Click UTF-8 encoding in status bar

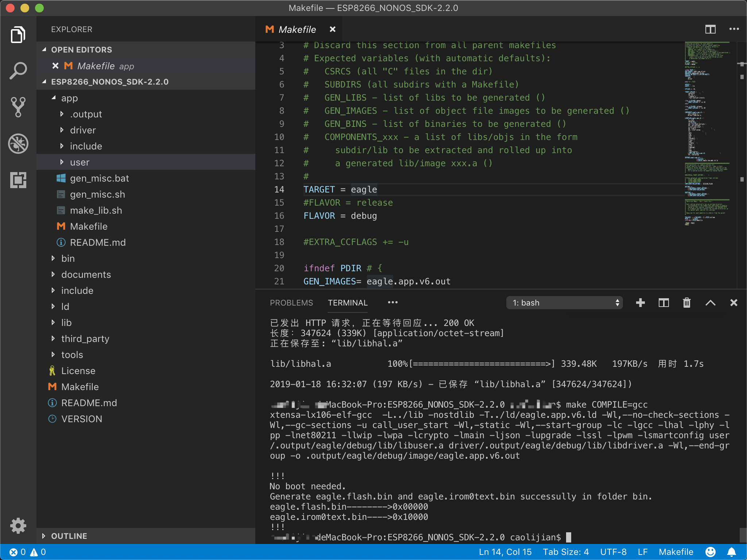pos(613,552)
